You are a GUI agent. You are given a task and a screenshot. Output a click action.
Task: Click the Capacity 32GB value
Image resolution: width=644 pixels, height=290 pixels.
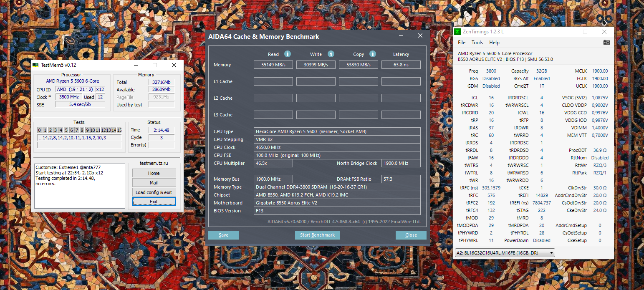click(x=541, y=71)
